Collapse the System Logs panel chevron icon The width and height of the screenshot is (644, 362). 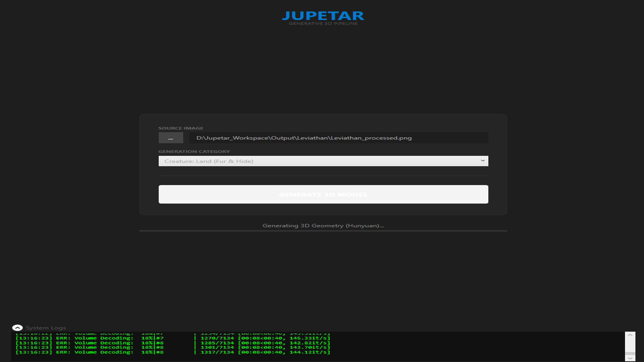(x=17, y=328)
